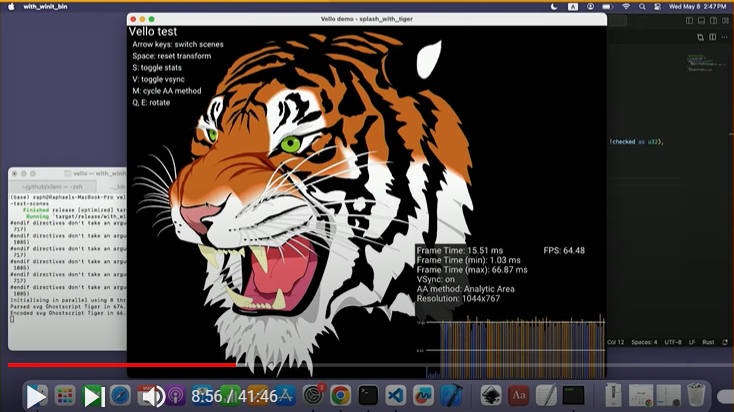Open the keyboard input source menu
This screenshot has height=412, width=734.
(573, 7)
